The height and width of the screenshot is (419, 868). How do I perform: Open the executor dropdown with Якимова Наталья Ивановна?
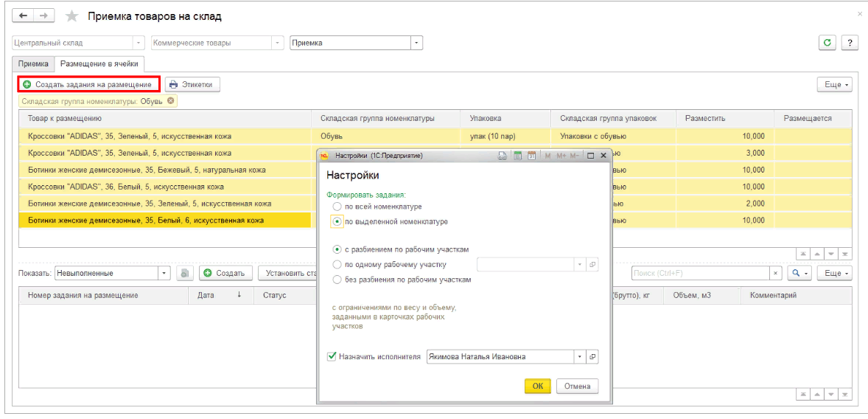coord(579,356)
